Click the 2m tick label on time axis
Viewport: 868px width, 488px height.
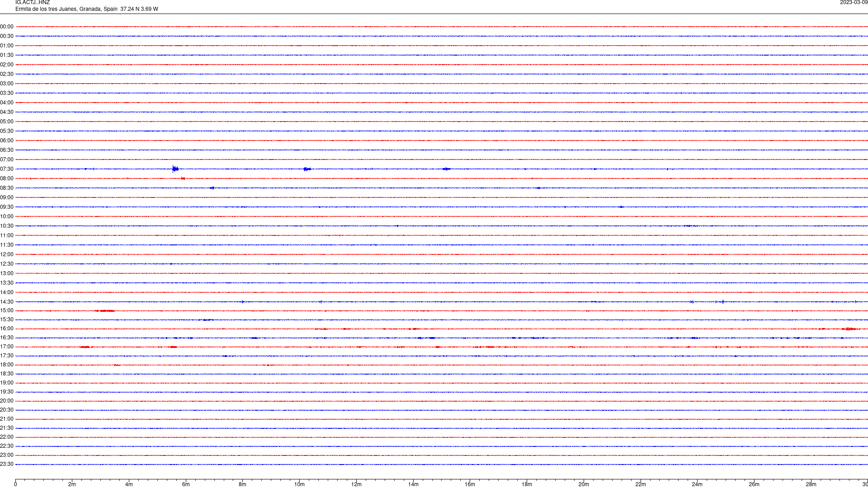click(x=72, y=484)
